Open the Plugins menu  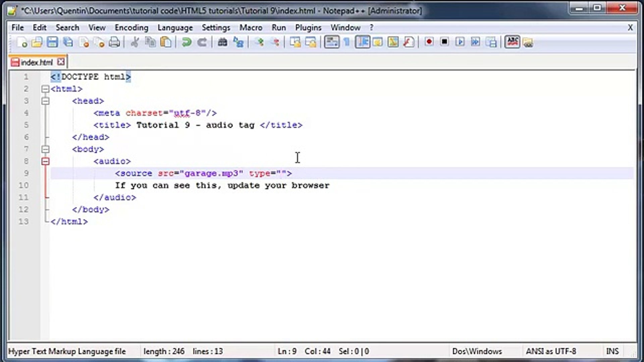(x=308, y=27)
